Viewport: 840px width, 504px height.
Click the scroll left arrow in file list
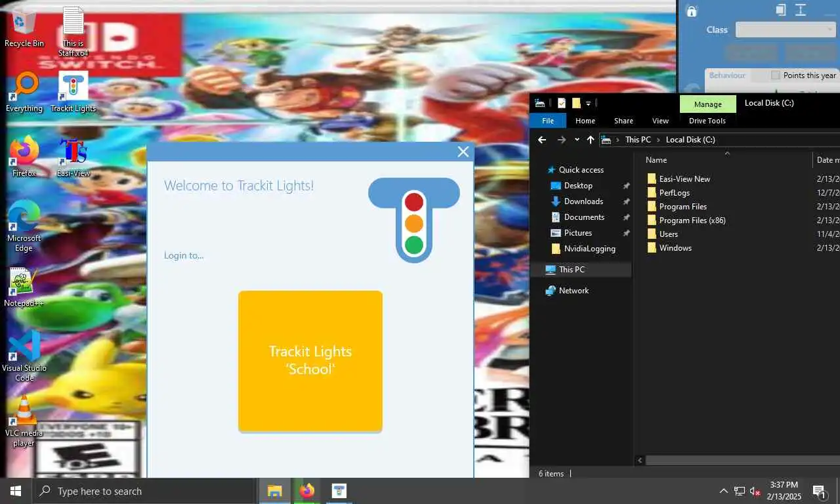640,461
